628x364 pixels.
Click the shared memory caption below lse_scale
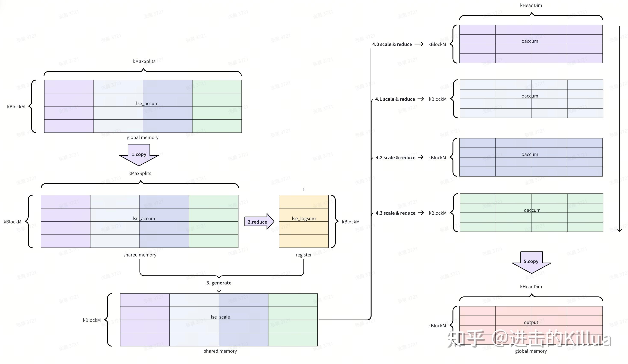(x=220, y=351)
